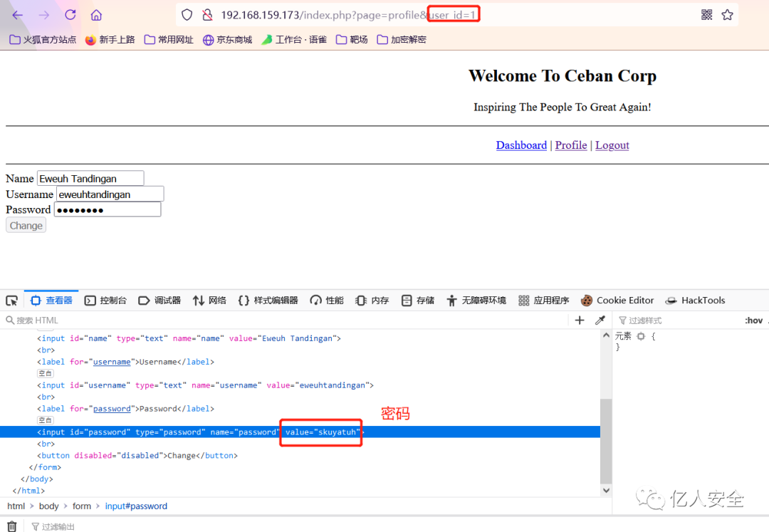
Task: Open the 火狐官方站点 bookmark folder
Action: pos(43,40)
